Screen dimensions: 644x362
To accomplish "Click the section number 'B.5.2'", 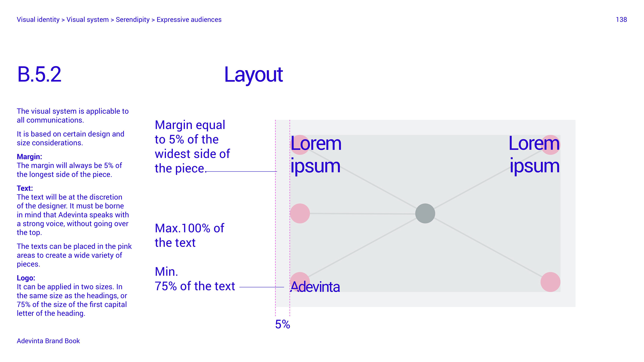I will pos(39,74).
